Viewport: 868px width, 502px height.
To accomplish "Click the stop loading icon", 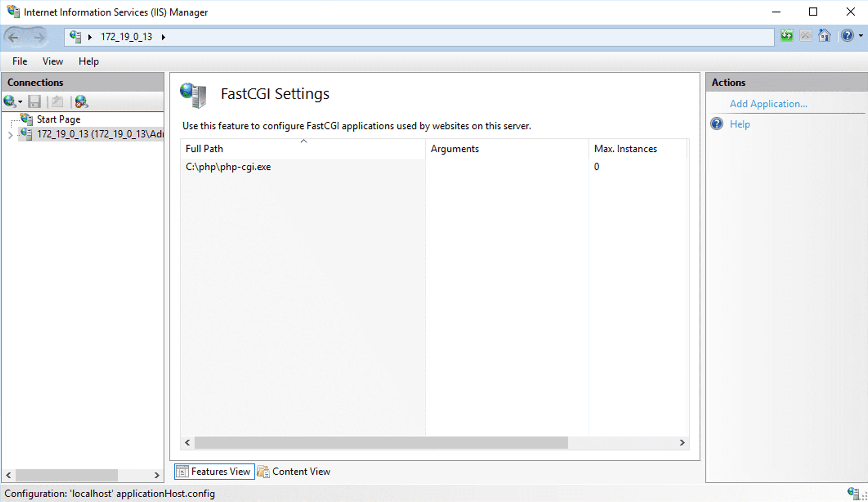I will click(x=805, y=36).
